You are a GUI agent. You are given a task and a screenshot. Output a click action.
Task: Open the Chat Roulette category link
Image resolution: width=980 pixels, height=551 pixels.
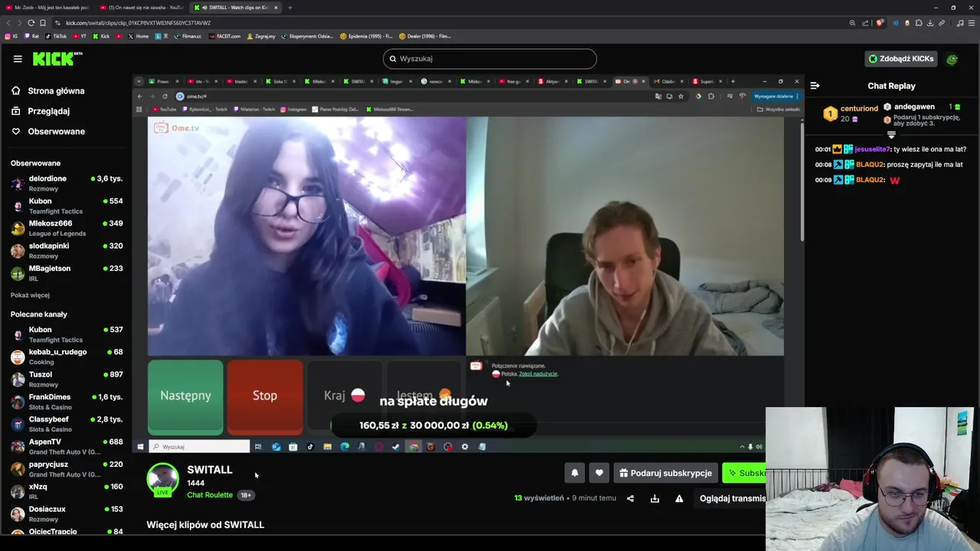tap(210, 495)
